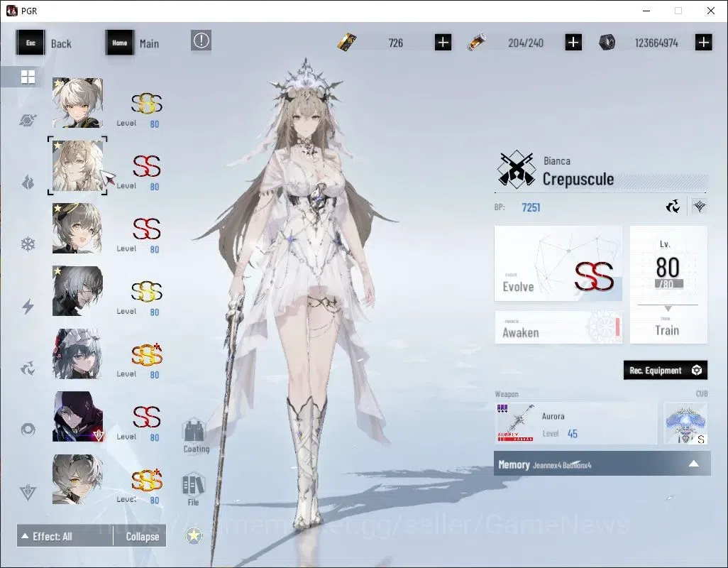Select the bottom SSS+ grey-haired character portrait
The width and height of the screenshot is (728, 568).
coord(77,479)
